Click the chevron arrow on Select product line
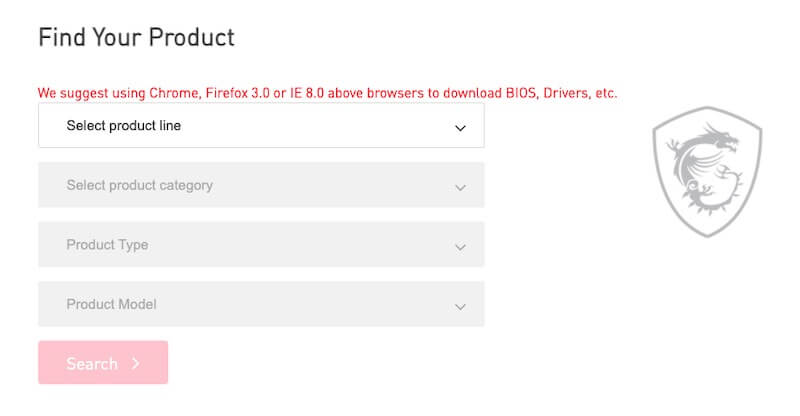 pyautogui.click(x=460, y=128)
